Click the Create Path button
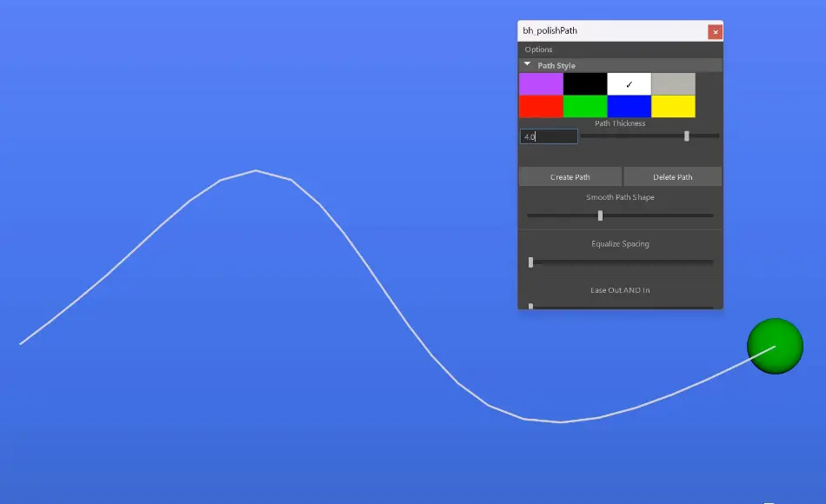This screenshot has width=826, height=504. coord(570,177)
